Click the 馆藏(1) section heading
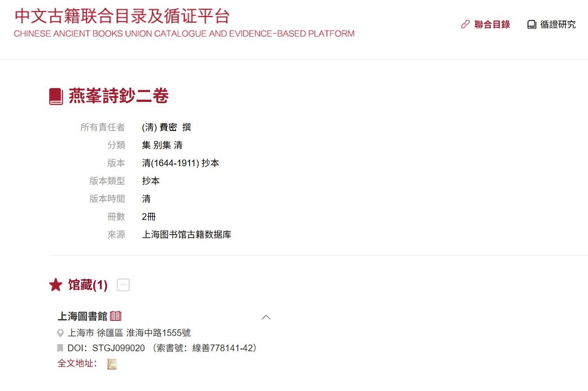Screen dimensions: 588x391 (88, 285)
